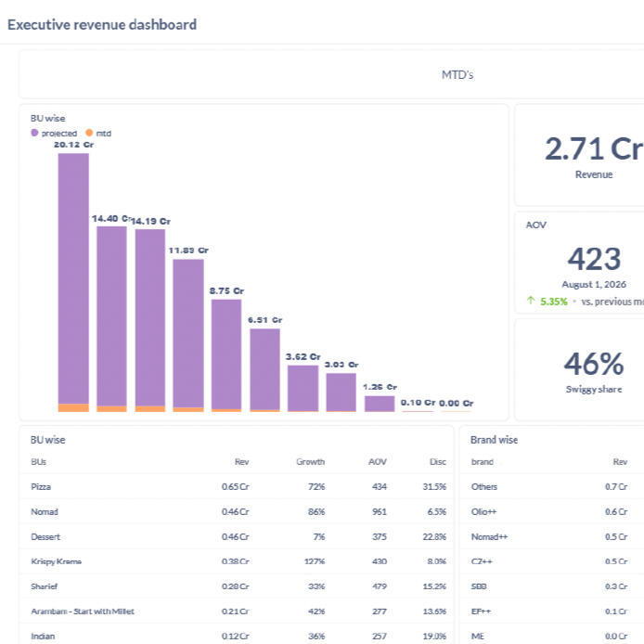Select Arambam - Start with Millet row
This screenshot has width=644, height=644.
click(237, 612)
